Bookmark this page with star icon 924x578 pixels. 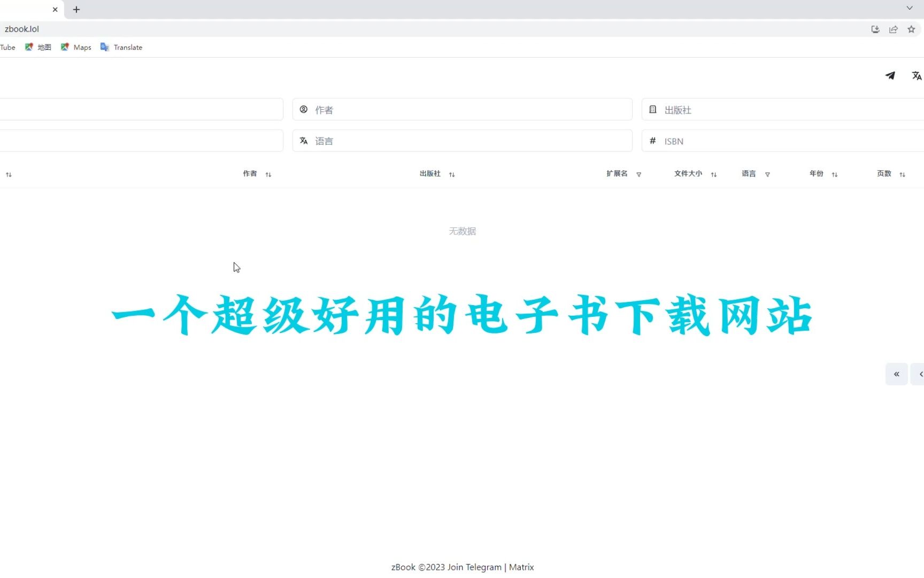click(911, 29)
